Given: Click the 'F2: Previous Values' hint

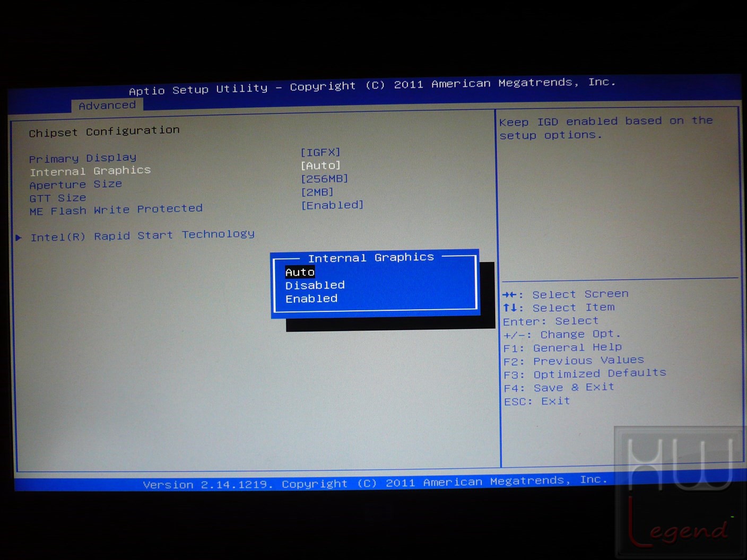Looking at the screenshot, I should pos(574,361).
